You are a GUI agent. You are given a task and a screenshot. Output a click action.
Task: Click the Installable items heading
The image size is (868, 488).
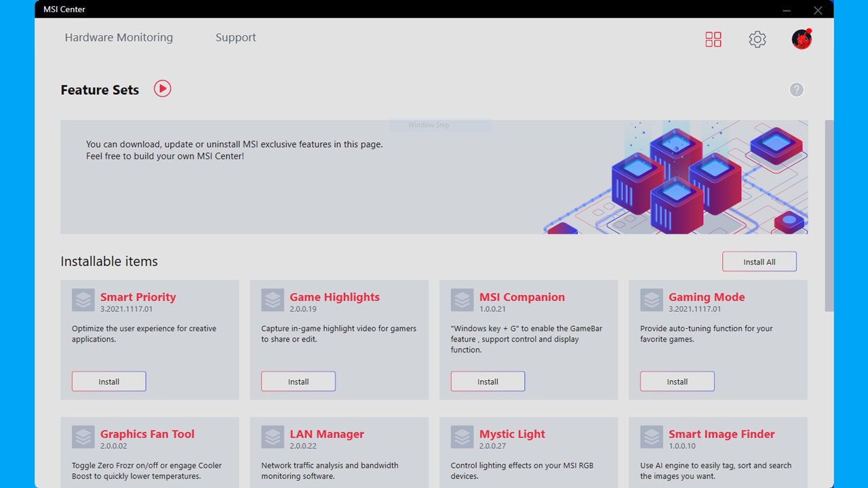tap(109, 262)
